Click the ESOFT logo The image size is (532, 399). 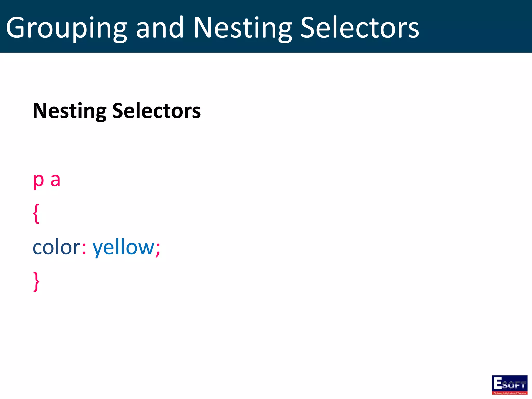click(509, 385)
